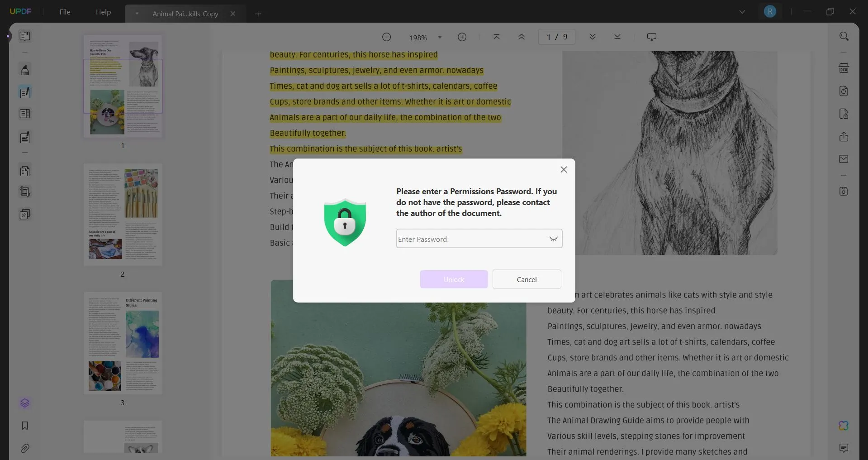
Task: Go to last page
Action: point(617,37)
